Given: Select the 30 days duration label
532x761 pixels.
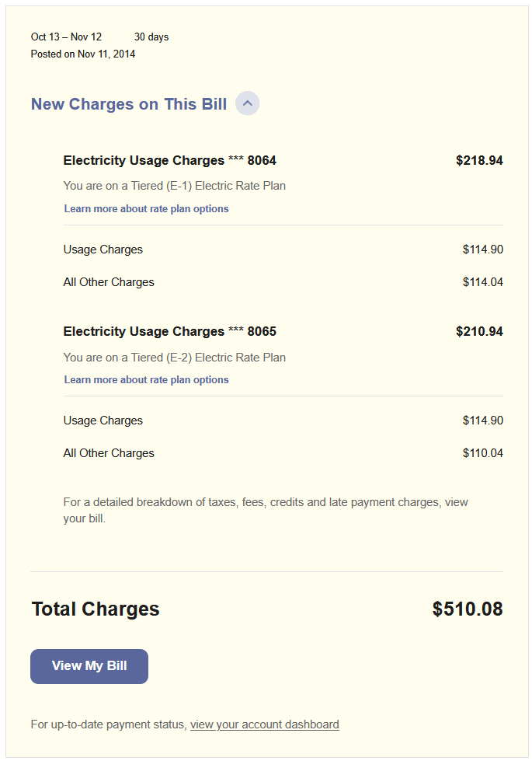Looking at the screenshot, I should [151, 37].
